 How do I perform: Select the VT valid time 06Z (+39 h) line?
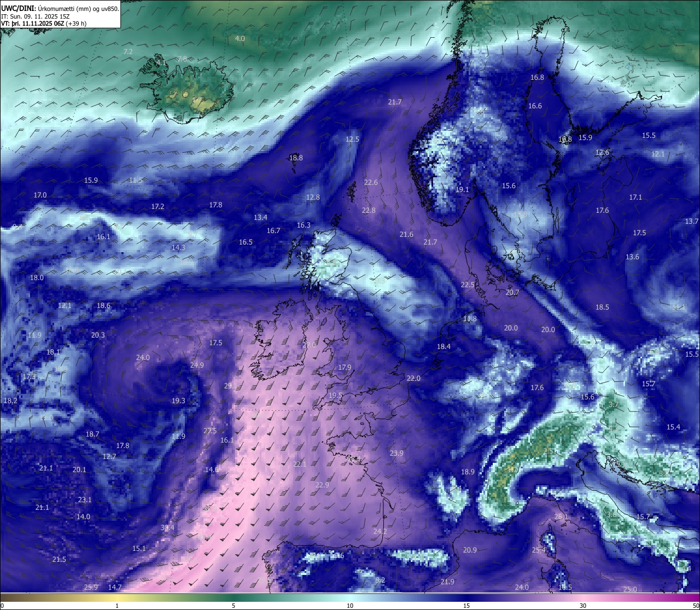coord(44,24)
